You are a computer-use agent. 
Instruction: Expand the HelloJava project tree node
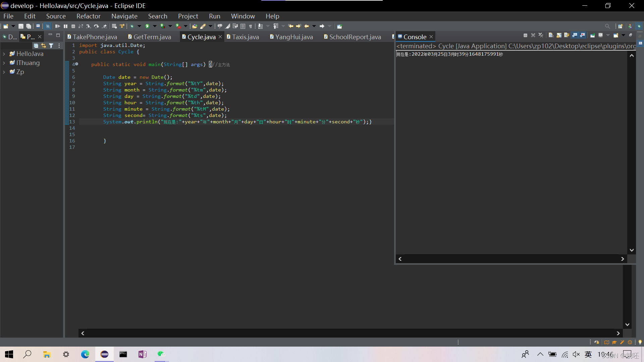pos(4,54)
